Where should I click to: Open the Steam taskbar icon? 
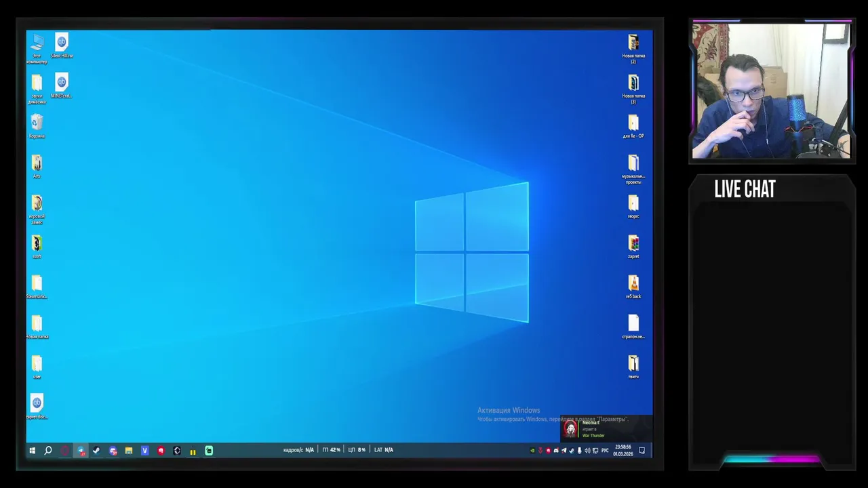96,451
